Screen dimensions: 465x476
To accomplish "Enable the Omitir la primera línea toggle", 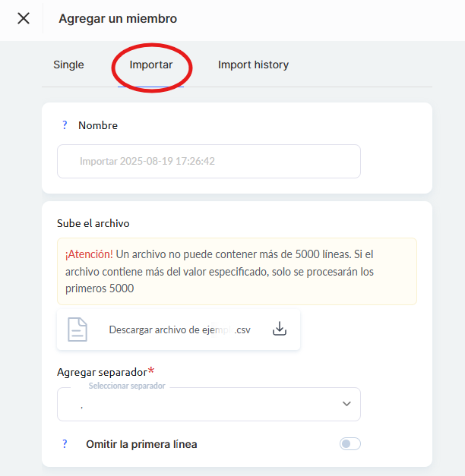I will (350, 444).
